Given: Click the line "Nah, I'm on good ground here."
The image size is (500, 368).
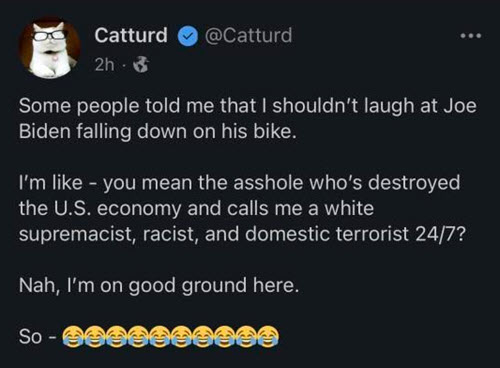Looking at the screenshot, I should (x=159, y=286).
